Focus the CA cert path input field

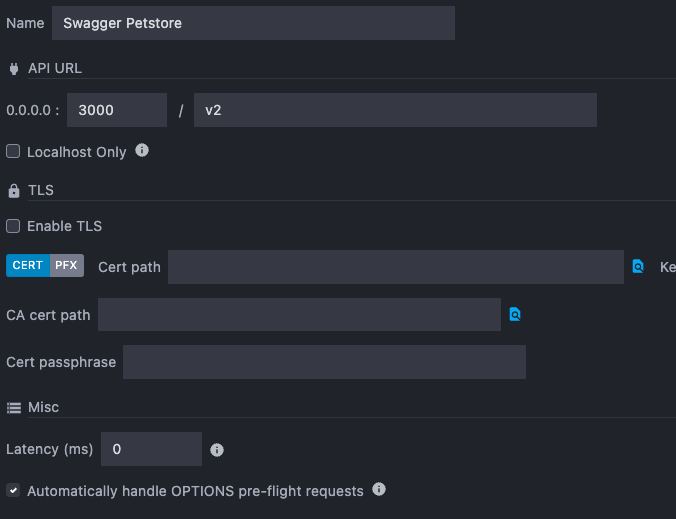click(299, 315)
